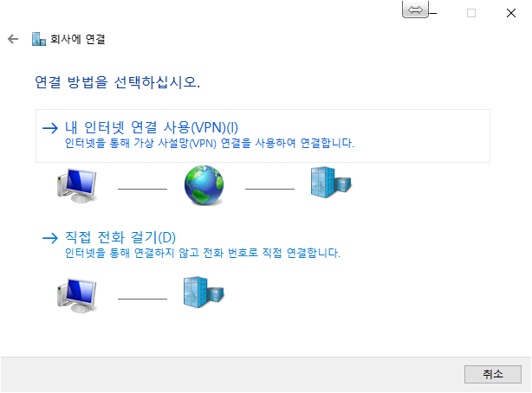Click the double-arrow resize toolbar button
Image resolution: width=532 pixels, height=393 pixels.
(x=415, y=10)
